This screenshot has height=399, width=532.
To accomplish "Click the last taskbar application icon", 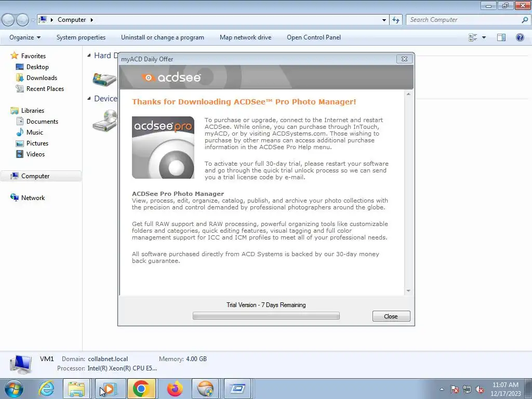I will click(237, 389).
